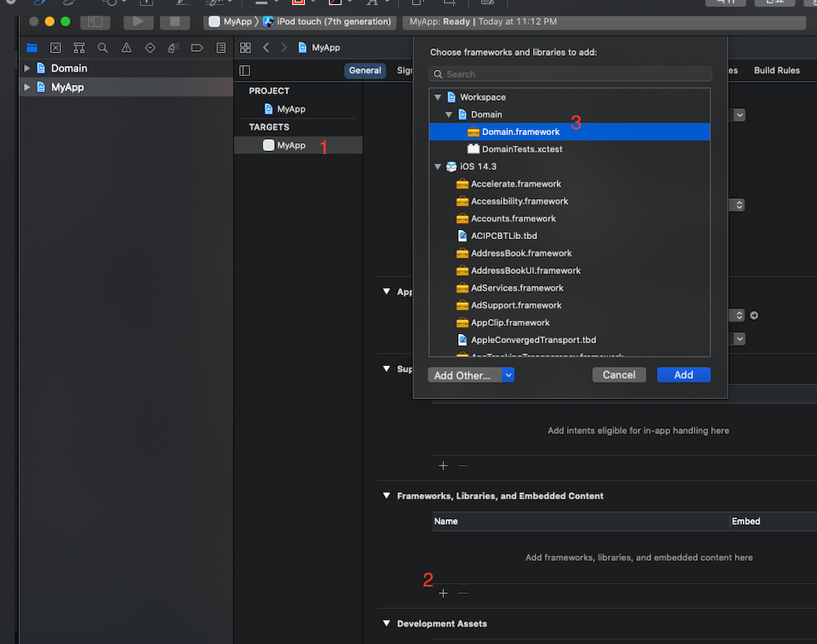Go forward with the editor right chevron
817x644 pixels.
click(284, 47)
